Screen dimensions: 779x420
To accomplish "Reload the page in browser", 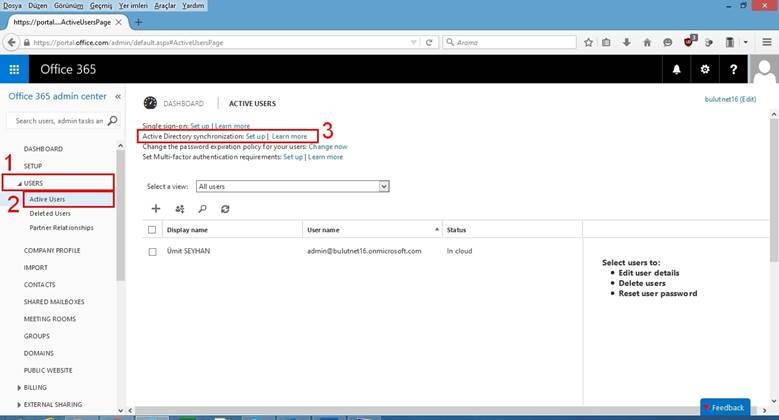I will click(x=429, y=42).
